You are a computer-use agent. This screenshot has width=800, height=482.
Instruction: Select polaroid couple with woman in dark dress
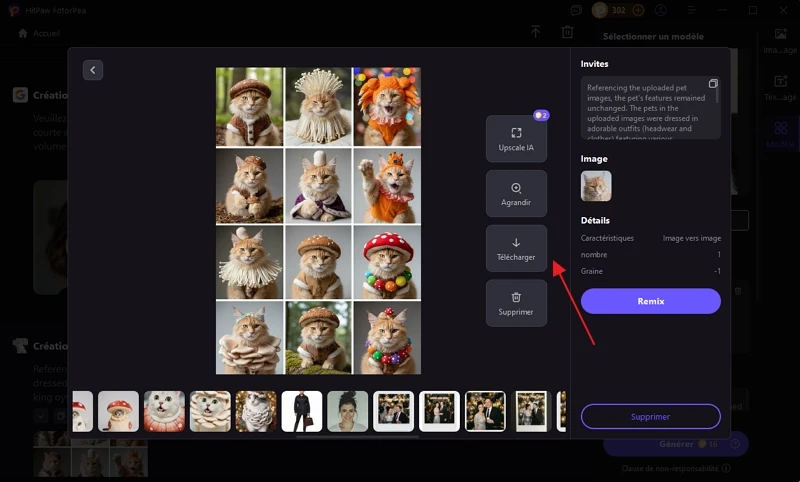439,412
